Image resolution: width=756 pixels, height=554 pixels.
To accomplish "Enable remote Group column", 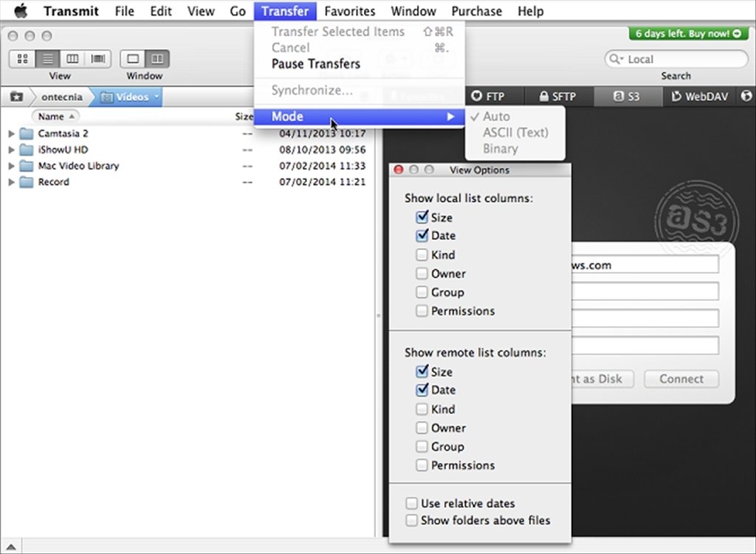I will (x=422, y=446).
